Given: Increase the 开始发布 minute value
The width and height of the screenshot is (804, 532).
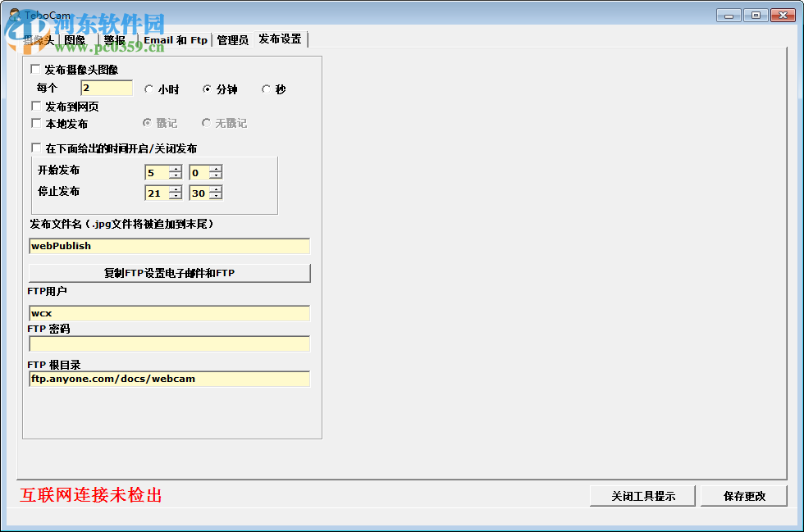Looking at the screenshot, I should (216, 169).
